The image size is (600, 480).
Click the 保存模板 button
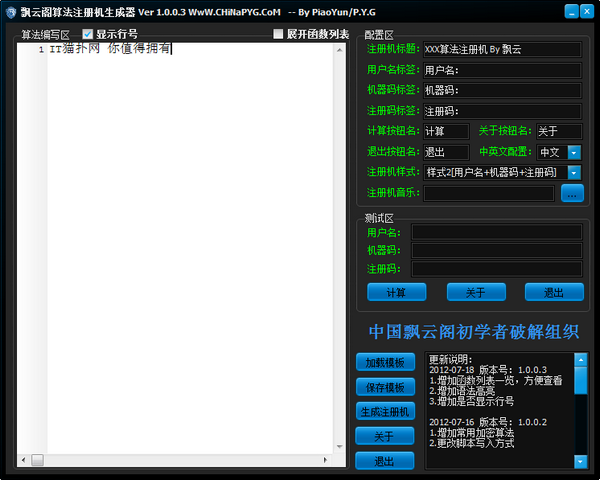pos(385,387)
